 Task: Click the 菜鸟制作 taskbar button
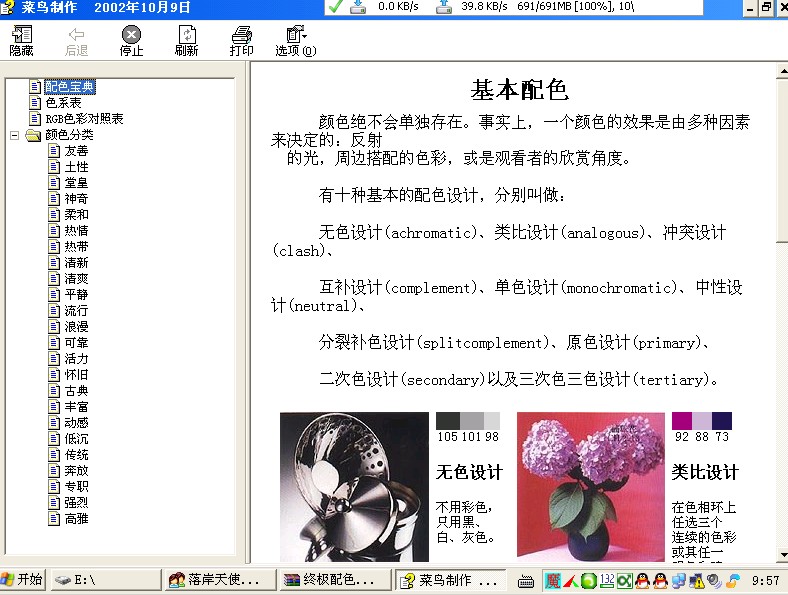[x=450, y=580]
